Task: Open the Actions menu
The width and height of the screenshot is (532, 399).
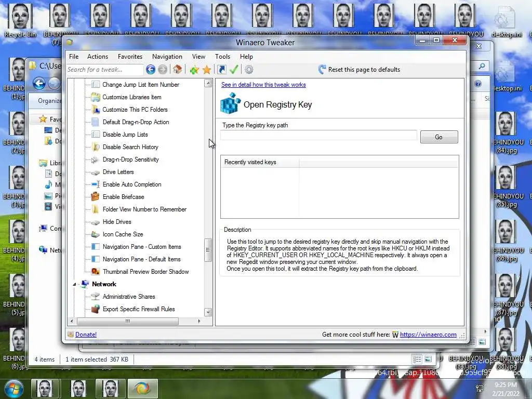Action: point(97,57)
